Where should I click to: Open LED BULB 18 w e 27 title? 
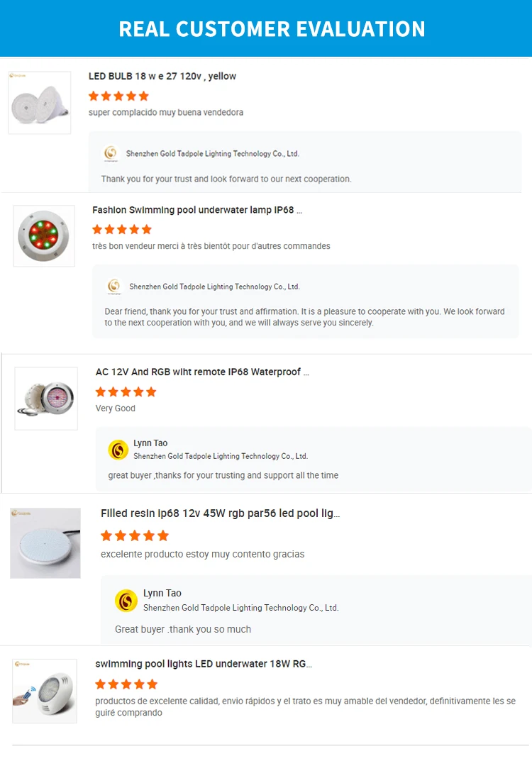[x=162, y=76]
